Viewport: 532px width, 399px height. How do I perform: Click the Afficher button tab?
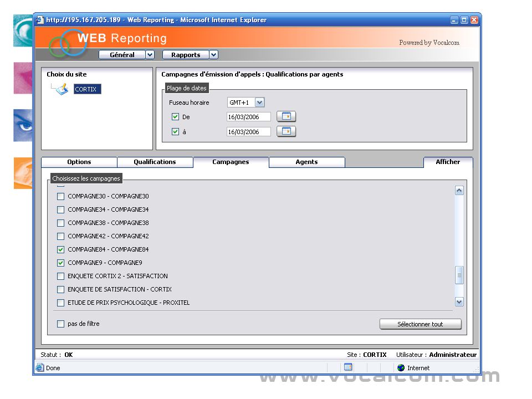448,162
